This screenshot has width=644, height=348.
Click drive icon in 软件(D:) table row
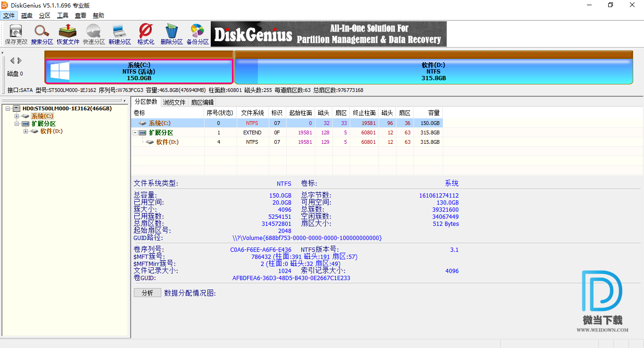[150, 142]
